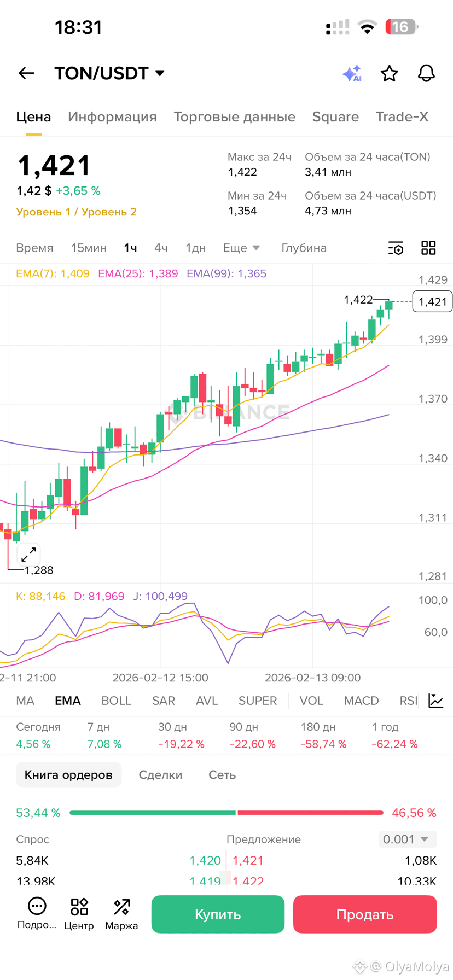Tap the buy/sell ratio bar
The height and width of the screenshot is (980, 453).
click(x=226, y=813)
